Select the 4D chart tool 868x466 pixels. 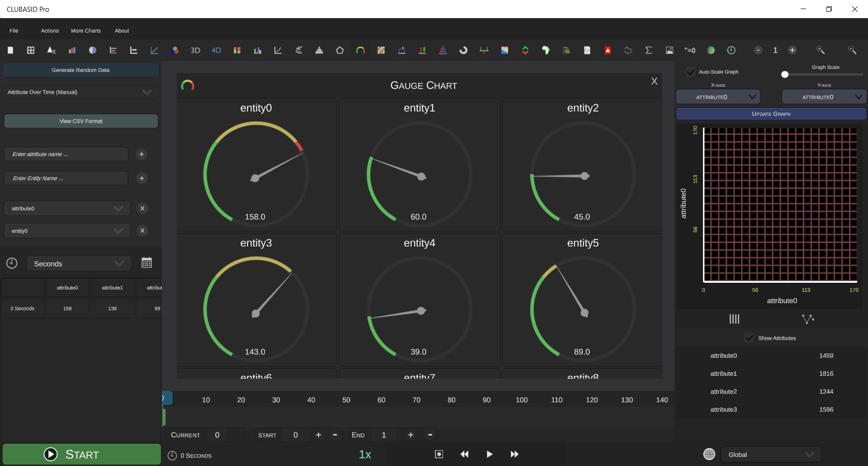point(216,50)
